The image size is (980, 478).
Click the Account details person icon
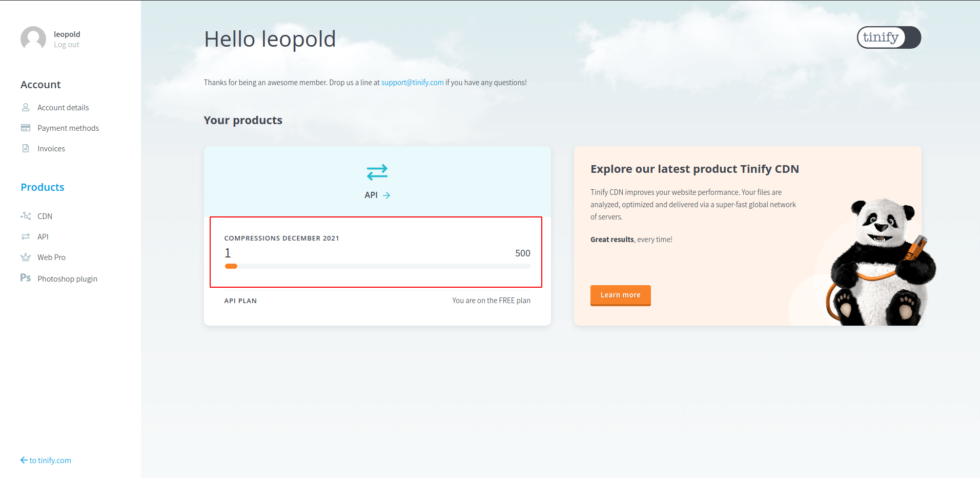click(26, 107)
